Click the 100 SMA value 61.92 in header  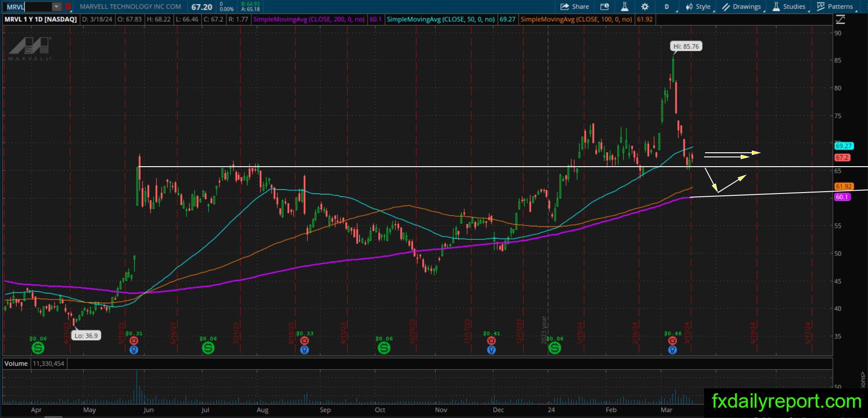644,19
